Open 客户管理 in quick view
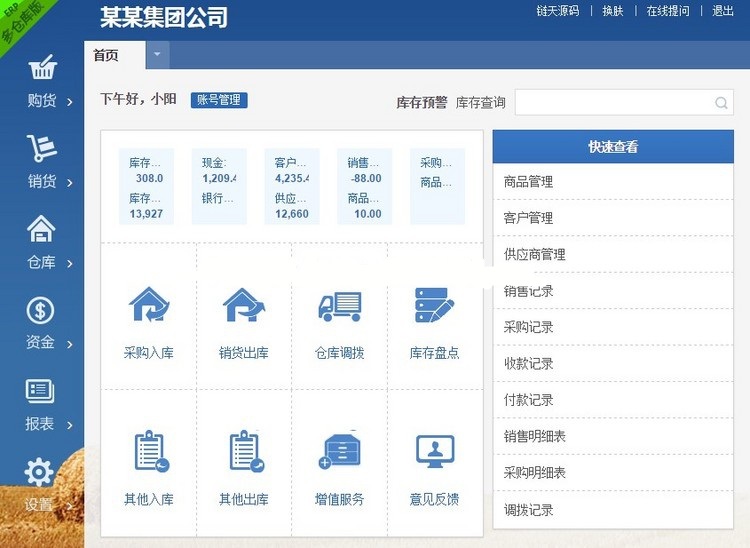 613,218
